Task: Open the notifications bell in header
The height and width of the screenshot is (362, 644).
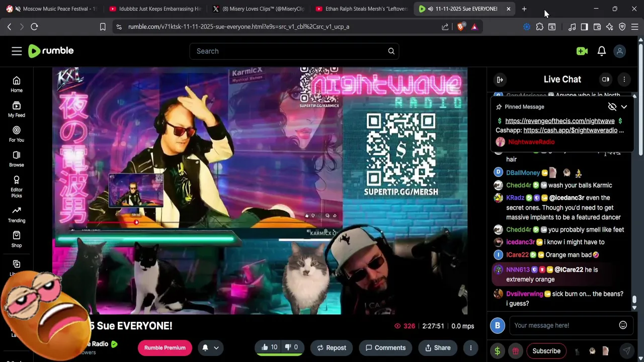Action: tap(602, 51)
